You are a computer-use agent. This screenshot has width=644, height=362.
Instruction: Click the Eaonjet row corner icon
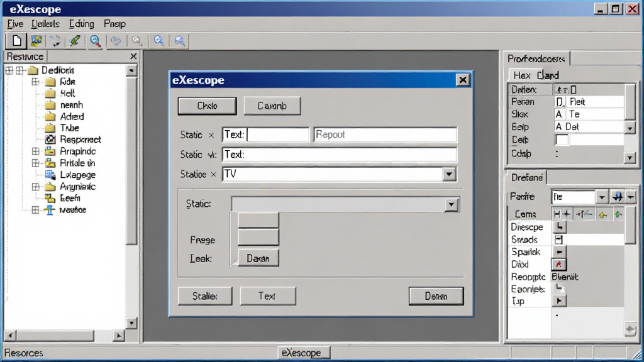tap(559, 288)
